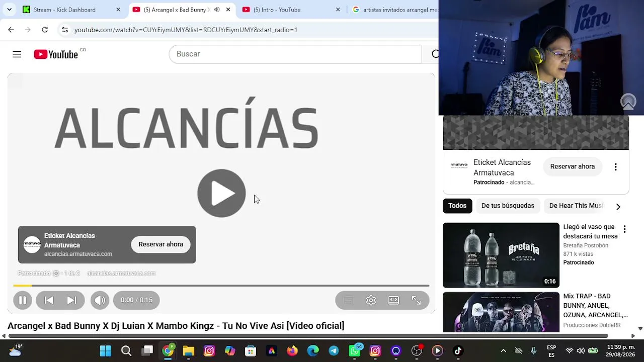Switch to Stream - Kick Dashboard tab
The width and height of the screenshot is (644, 362).
(x=70, y=10)
